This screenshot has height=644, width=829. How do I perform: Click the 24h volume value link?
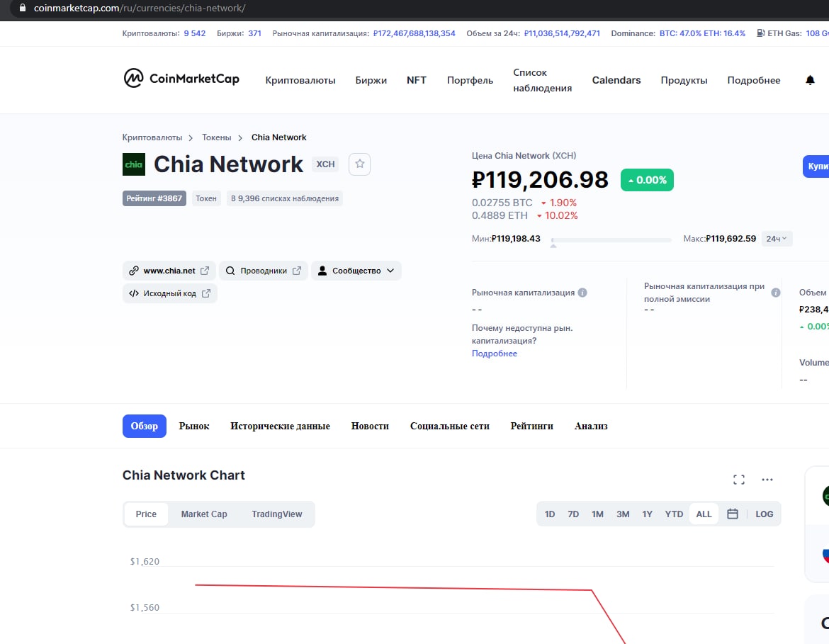pos(562,33)
